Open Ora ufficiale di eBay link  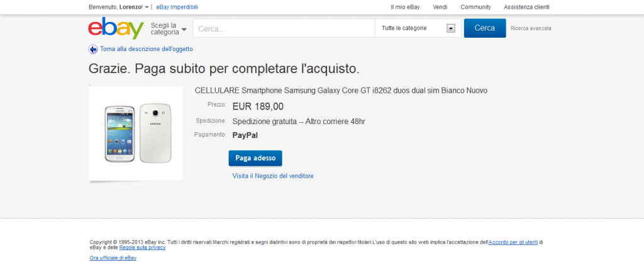coord(113,258)
